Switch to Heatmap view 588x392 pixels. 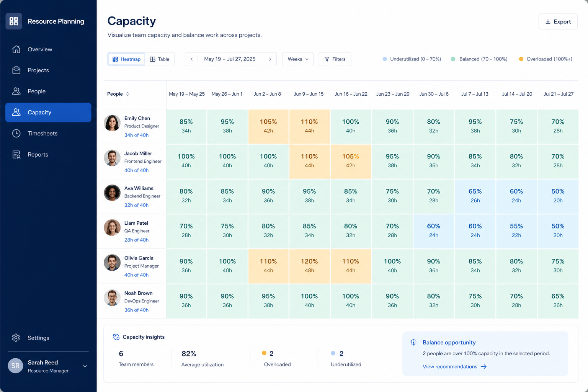click(126, 59)
